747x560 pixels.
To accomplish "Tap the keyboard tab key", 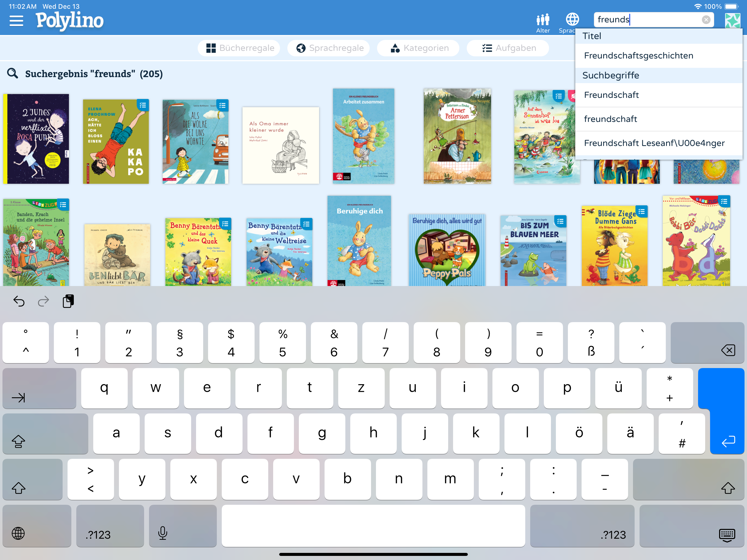I will click(x=39, y=388).
